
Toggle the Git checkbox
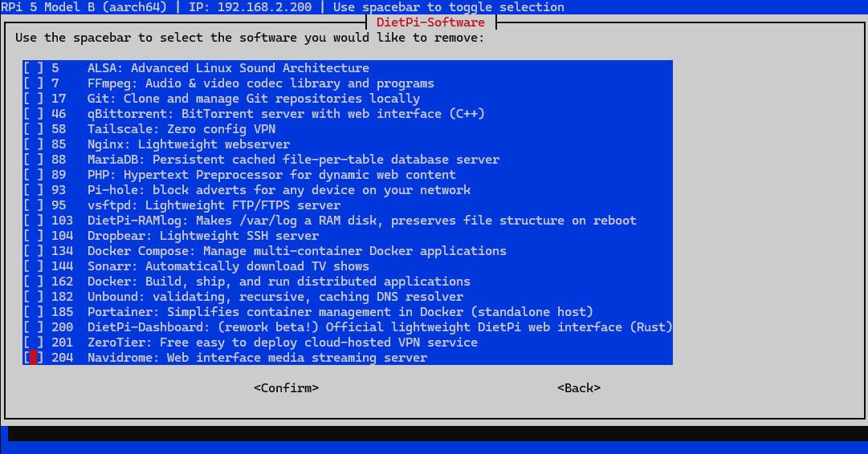click(x=33, y=99)
